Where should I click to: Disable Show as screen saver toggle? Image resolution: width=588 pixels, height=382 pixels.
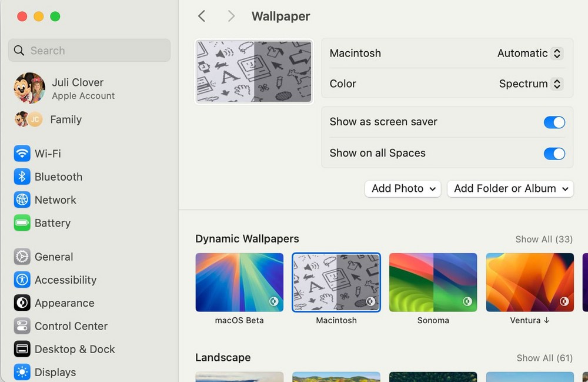[x=554, y=122]
